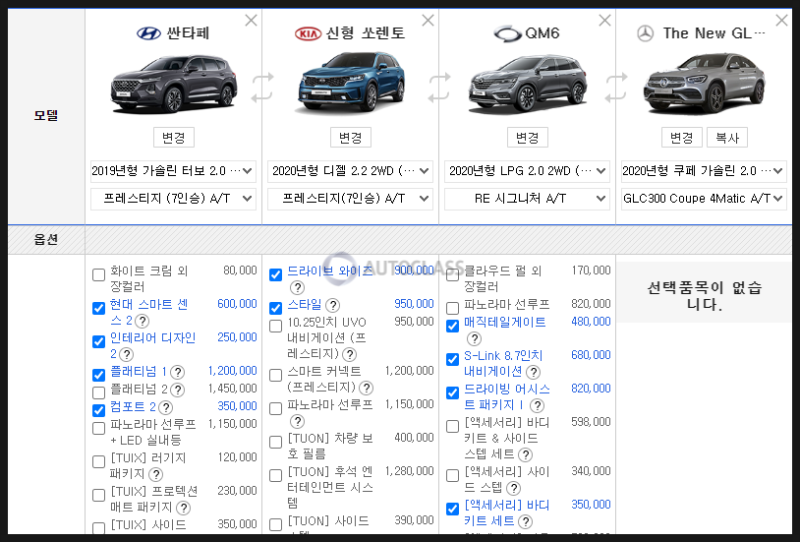Click 선택품목이 없습니다 message

(x=704, y=295)
